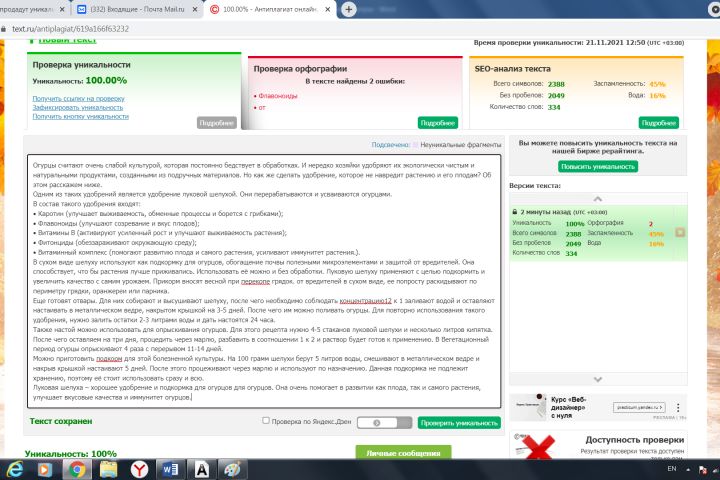This screenshot has height=480, width=720.
Task: Show hidden tray icons arrow
Action: (688, 469)
